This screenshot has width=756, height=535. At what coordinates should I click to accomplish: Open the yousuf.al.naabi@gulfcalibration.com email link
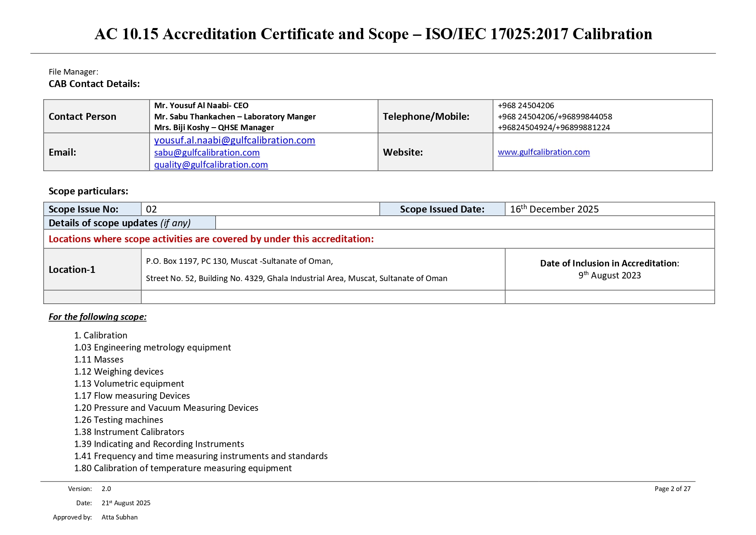point(235,141)
